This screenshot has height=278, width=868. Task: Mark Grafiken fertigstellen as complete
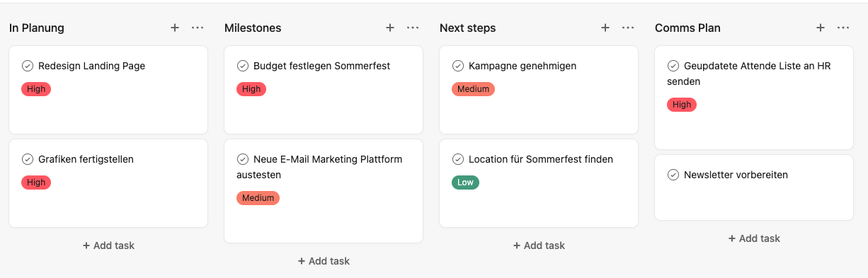[x=28, y=159]
